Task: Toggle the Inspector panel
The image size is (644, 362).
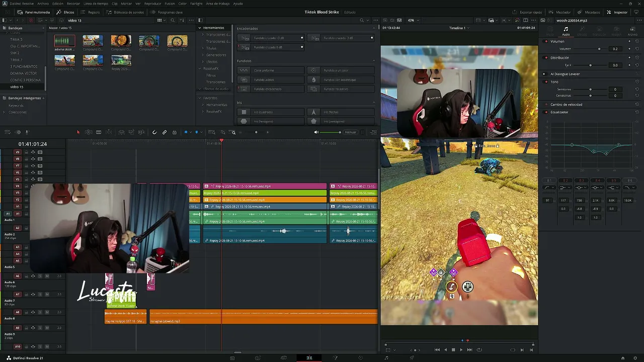Action: tap(617, 12)
